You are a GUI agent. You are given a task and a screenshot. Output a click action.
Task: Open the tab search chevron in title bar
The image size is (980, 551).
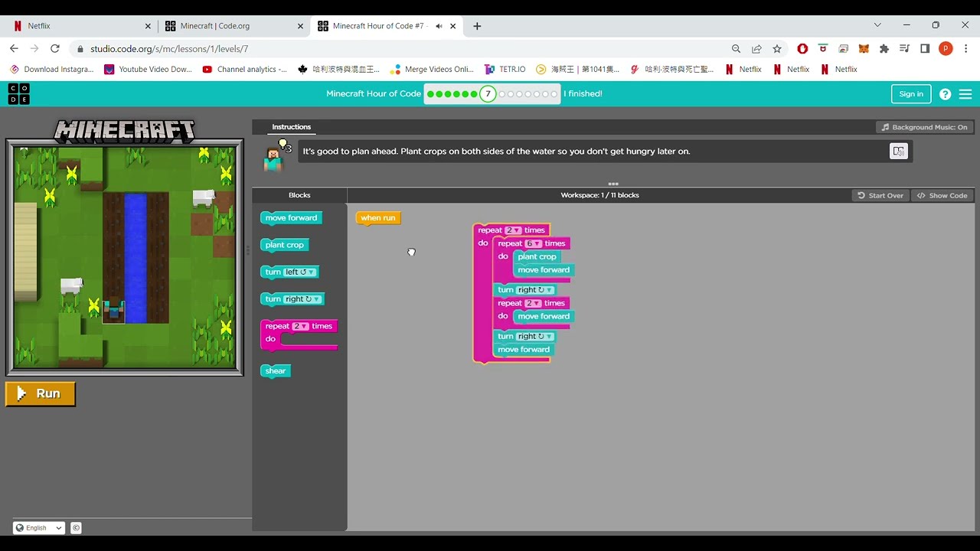(x=877, y=25)
